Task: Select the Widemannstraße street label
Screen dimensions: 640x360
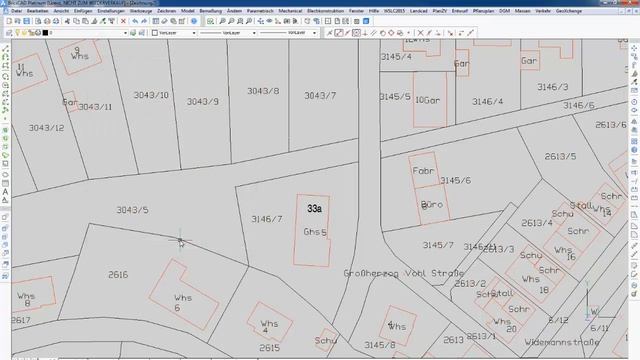Action: (x=562, y=342)
